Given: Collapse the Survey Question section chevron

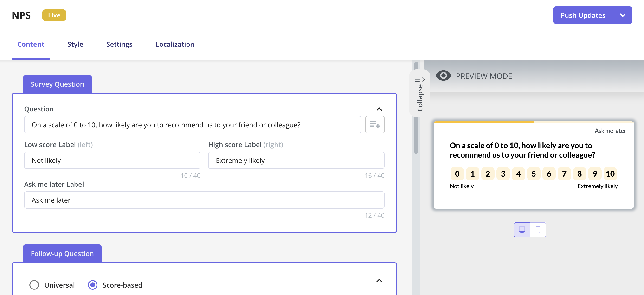Looking at the screenshot, I should [379, 109].
